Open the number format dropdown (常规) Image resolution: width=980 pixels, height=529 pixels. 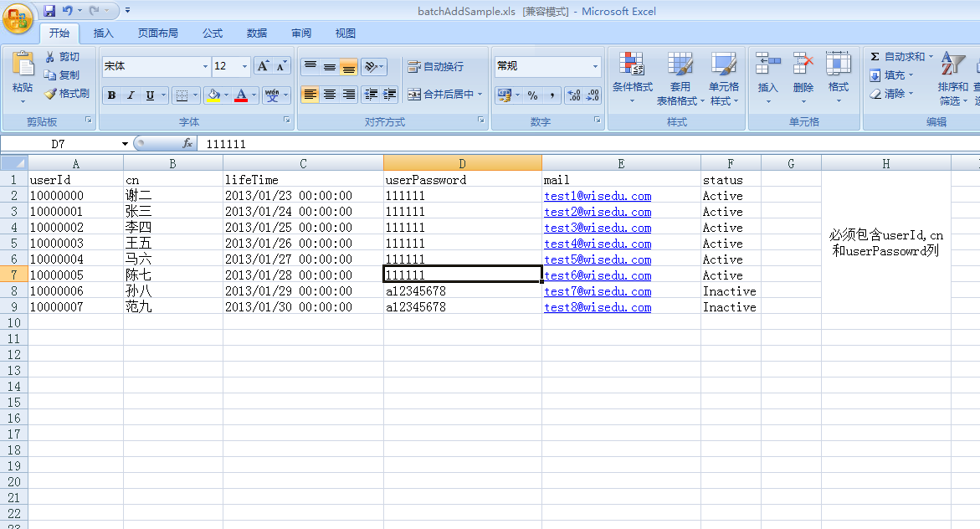coord(596,66)
